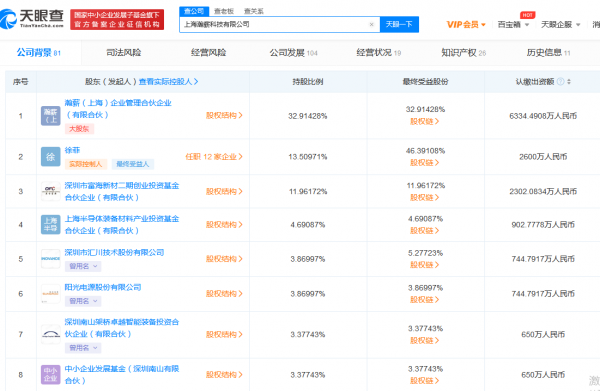
Task: Click the 瀚薪(上海) shareholder avatar icon
Action: (51, 116)
